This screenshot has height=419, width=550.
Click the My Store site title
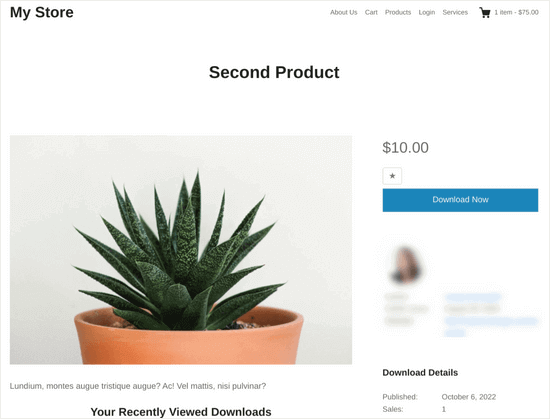[x=42, y=12]
